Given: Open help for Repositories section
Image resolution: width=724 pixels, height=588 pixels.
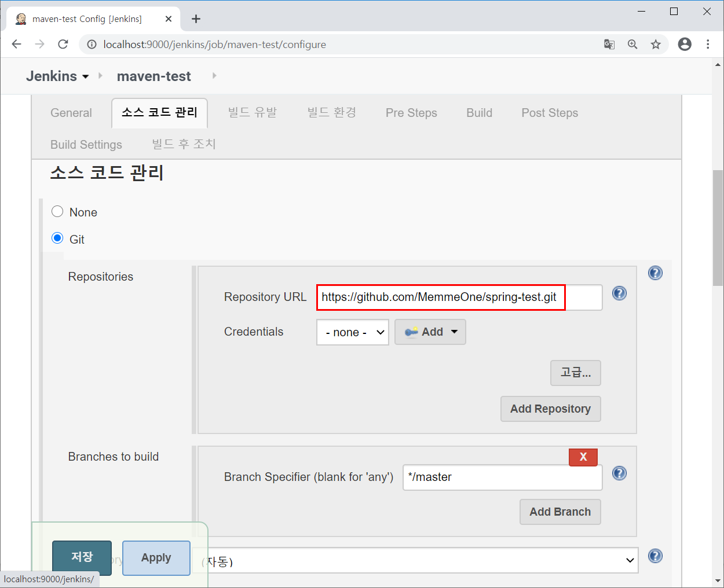Looking at the screenshot, I should (655, 273).
